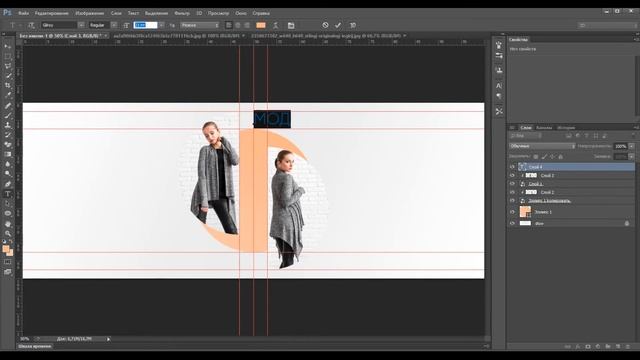Lock transparent pixels in Layers panel
The height and width of the screenshot is (360, 640).
coord(536,157)
